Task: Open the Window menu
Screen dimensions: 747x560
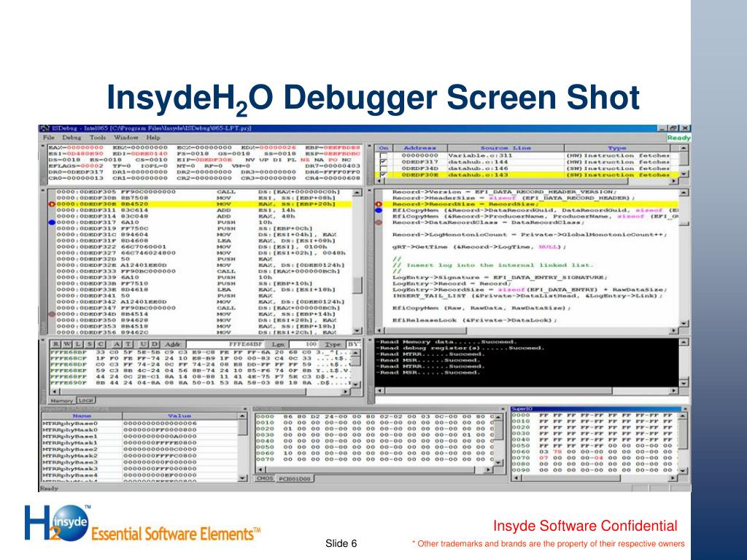Action: (x=125, y=138)
